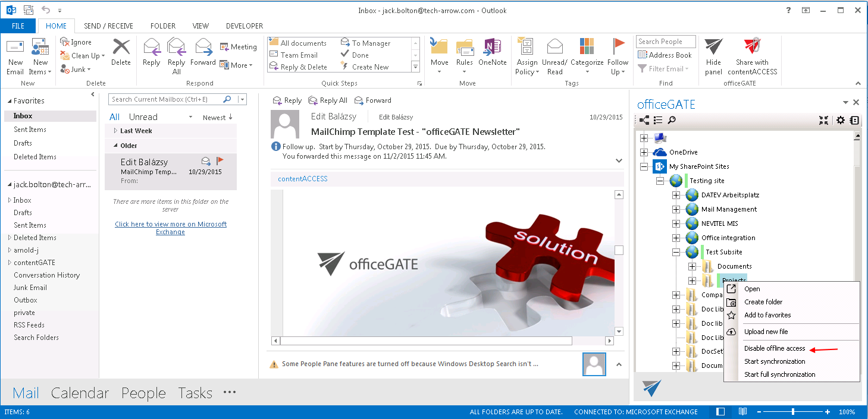Collapse the My SharePoint Sites node
Screen dimensions: 868x419
click(644, 166)
